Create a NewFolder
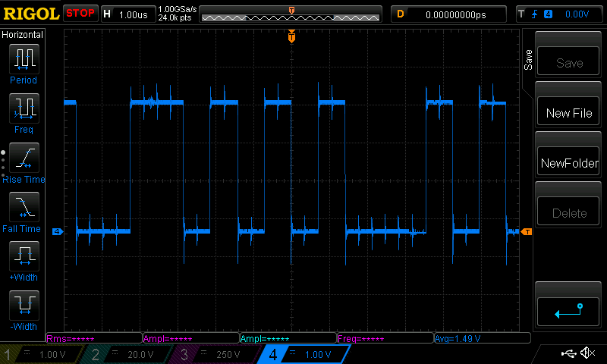The height and width of the screenshot is (364, 607). click(568, 161)
